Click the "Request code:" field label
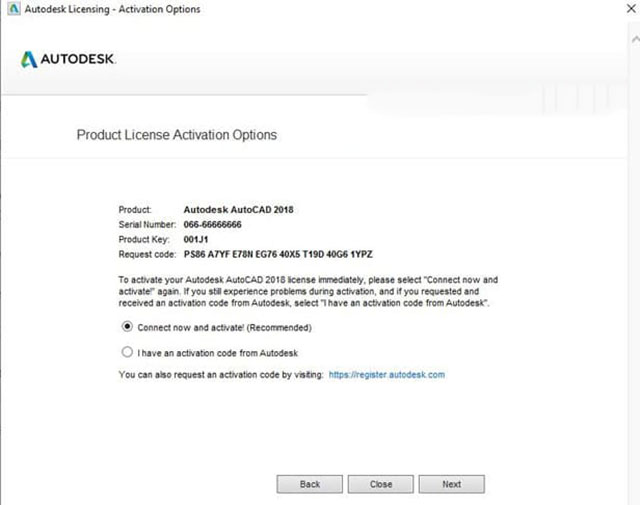Viewport: 640px width, 505px height. 147,254
